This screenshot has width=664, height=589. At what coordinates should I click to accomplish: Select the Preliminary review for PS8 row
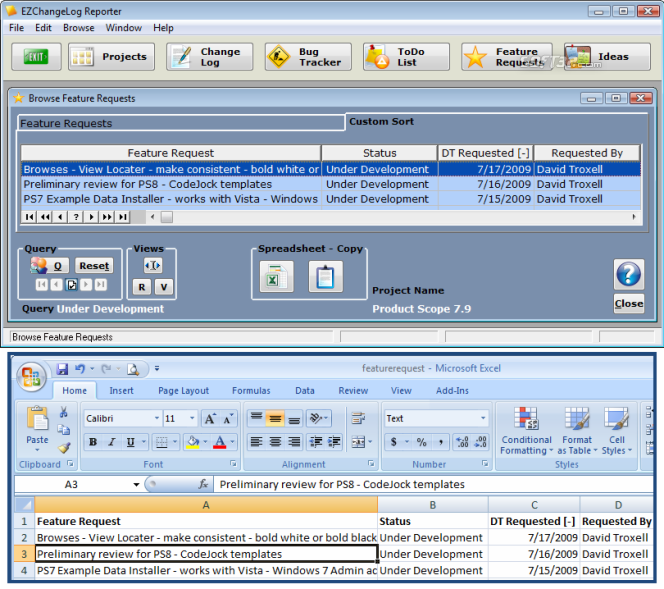pyautogui.click(x=330, y=184)
